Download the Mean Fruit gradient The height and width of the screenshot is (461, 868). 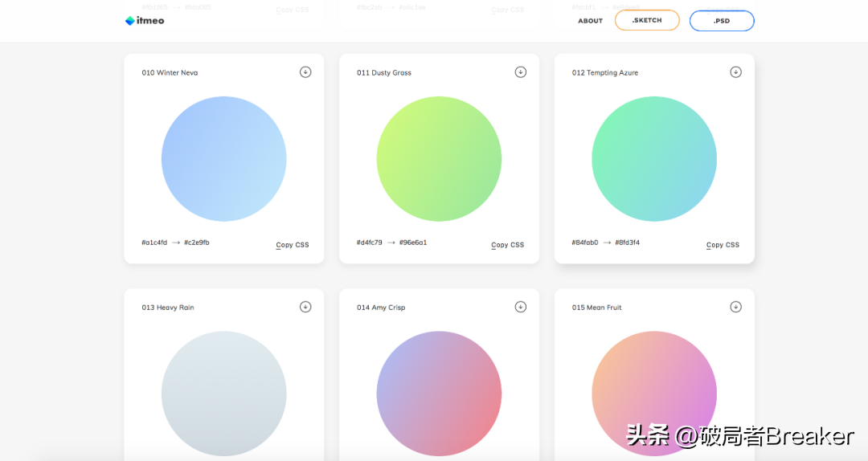pos(735,307)
